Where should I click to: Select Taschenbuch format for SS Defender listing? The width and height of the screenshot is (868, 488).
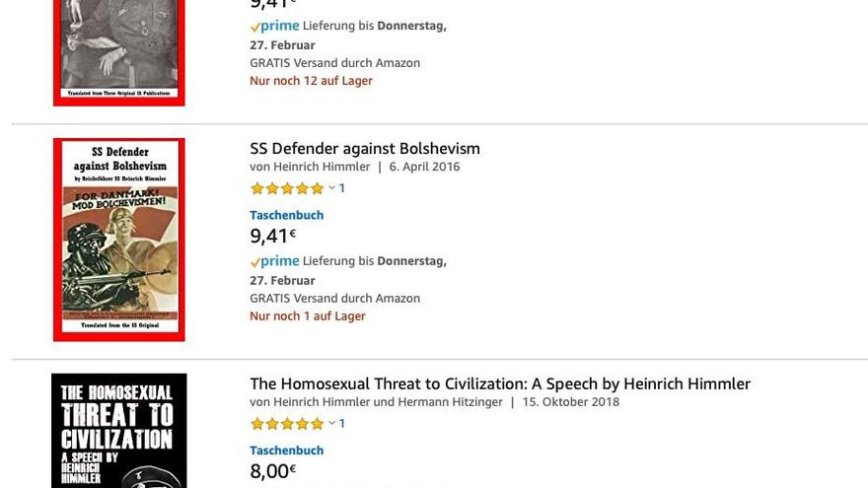[x=286, y=215]
